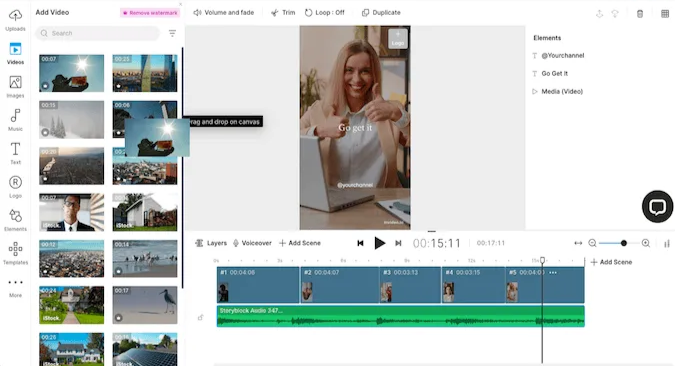Click the Remove watermark button
Image resolution: width=675 pixels, height=366 pixels.
pos(150,13)
